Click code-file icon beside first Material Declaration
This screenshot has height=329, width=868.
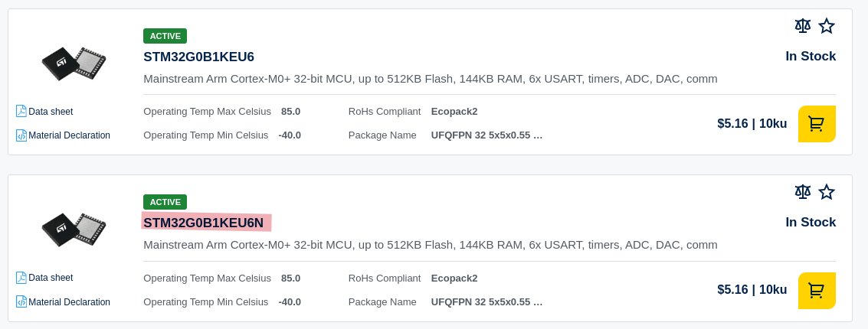(x=21, y=135)
